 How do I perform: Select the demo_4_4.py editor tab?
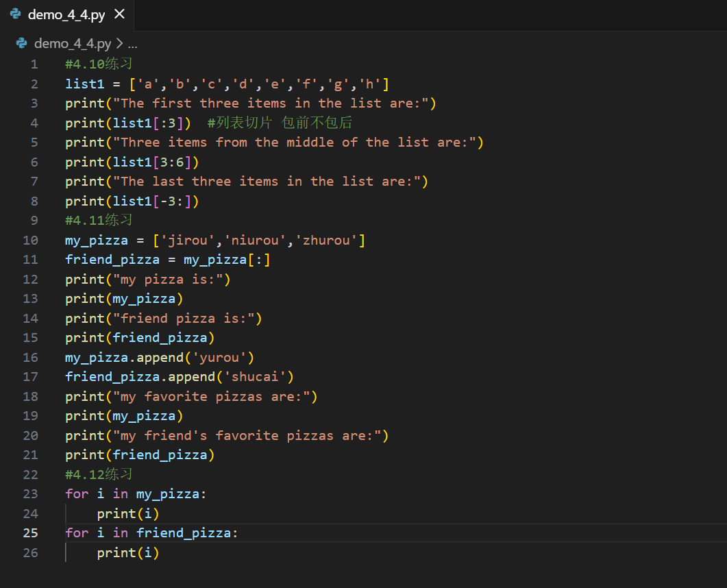tap(66, 15)
